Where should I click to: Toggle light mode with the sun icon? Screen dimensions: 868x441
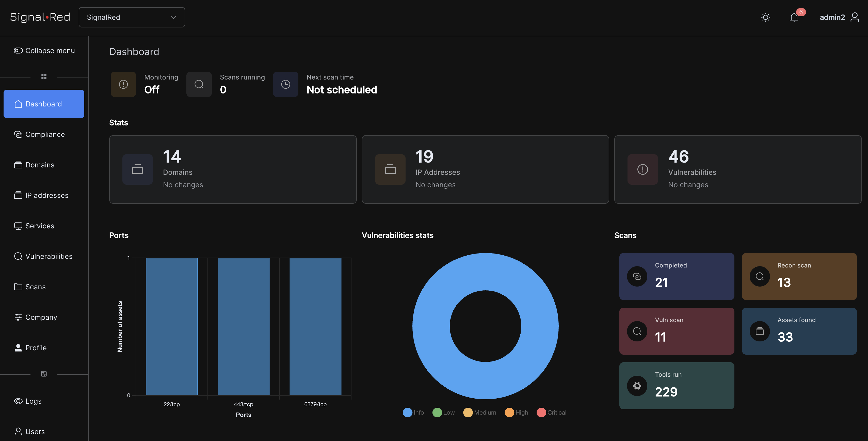[766, 17]
